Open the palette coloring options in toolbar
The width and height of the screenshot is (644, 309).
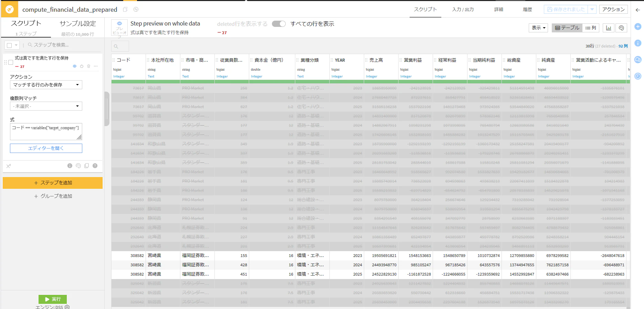[621, 28]
